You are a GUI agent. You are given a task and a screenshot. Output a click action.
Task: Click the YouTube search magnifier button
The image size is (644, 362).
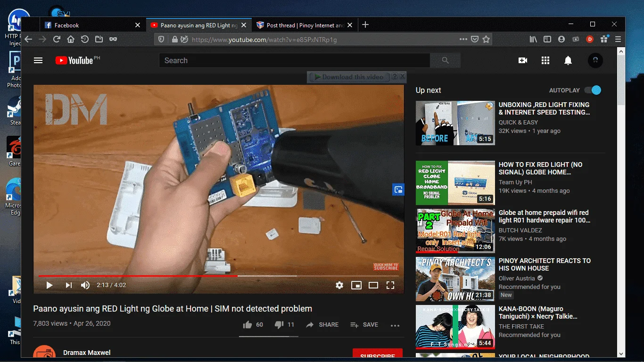click(x=445, y=60)
